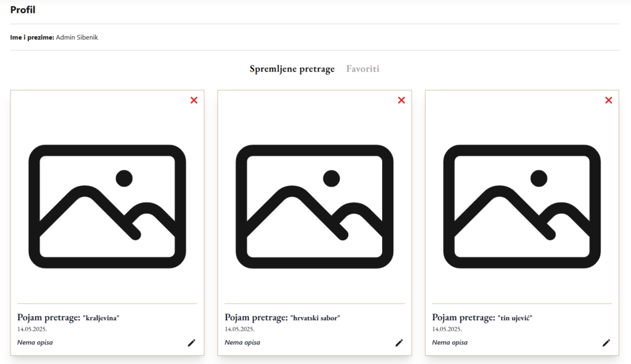
Task: Select the Spremljene pretrage tab
Action: [x=292, y=69]
